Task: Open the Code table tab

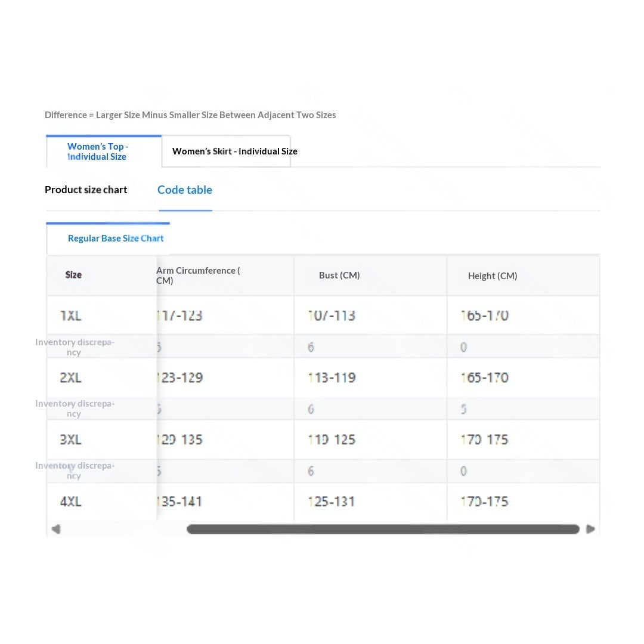Action: (185, 190)
